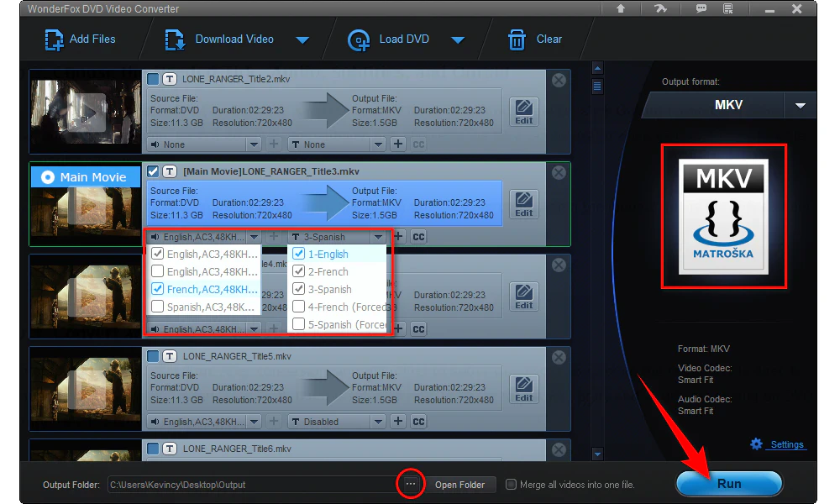Image resolution: width=840 pixels, height=504 pixels.
Task: Collapse 3-Spanish subtitle dropdown
Action: pos(378,237)
